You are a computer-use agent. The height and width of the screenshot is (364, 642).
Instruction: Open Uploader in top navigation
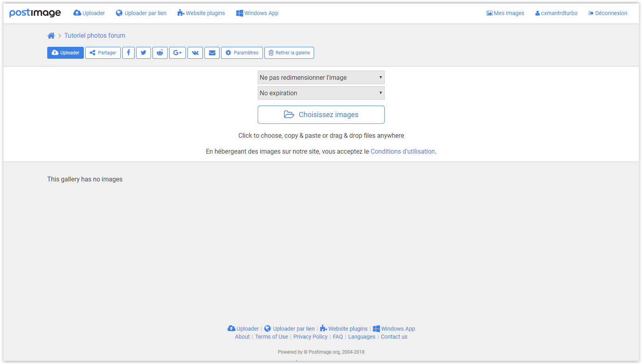pos(89,13)
